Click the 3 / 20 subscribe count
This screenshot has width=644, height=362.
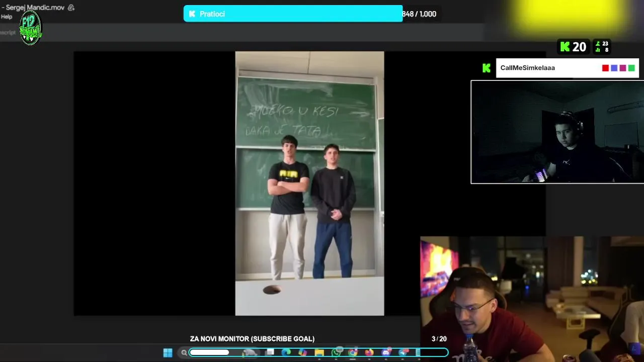point(439,339)
